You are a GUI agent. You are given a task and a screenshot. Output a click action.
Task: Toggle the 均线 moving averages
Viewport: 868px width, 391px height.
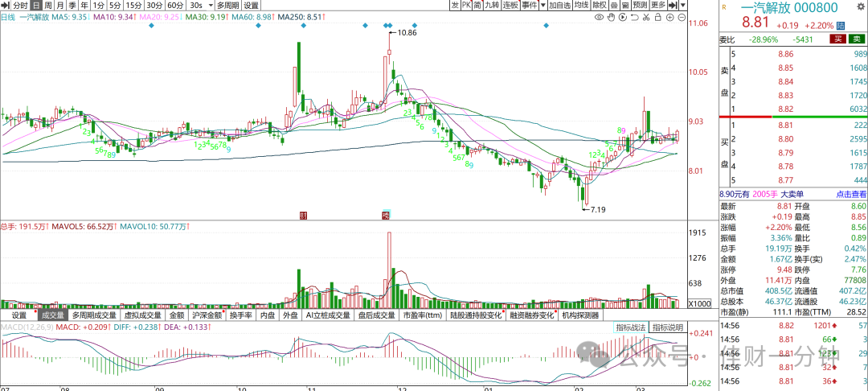582,5
